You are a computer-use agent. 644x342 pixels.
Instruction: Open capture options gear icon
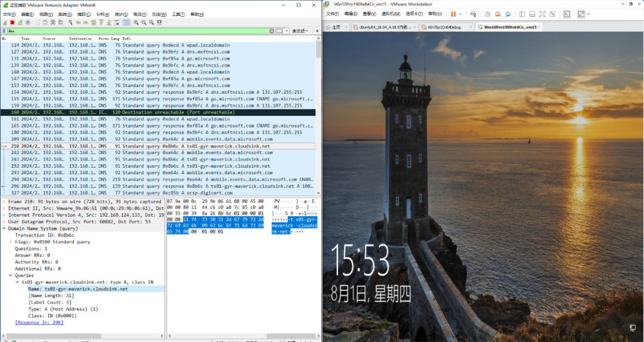(x=27, y=23)
